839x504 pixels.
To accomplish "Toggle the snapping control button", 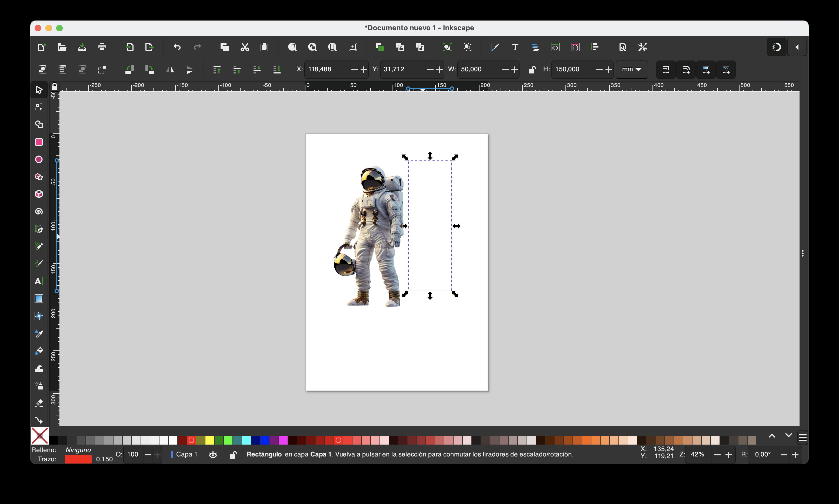I will (777, 47).
